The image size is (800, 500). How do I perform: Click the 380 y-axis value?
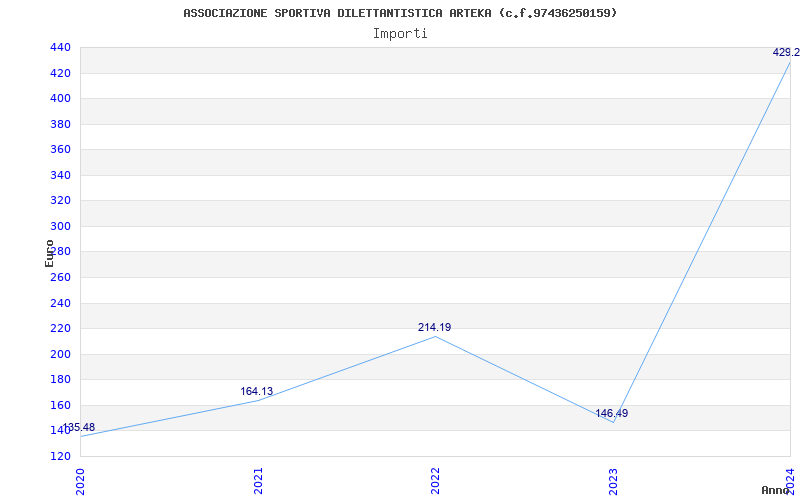pyautogui.click(x=60, y=124)
